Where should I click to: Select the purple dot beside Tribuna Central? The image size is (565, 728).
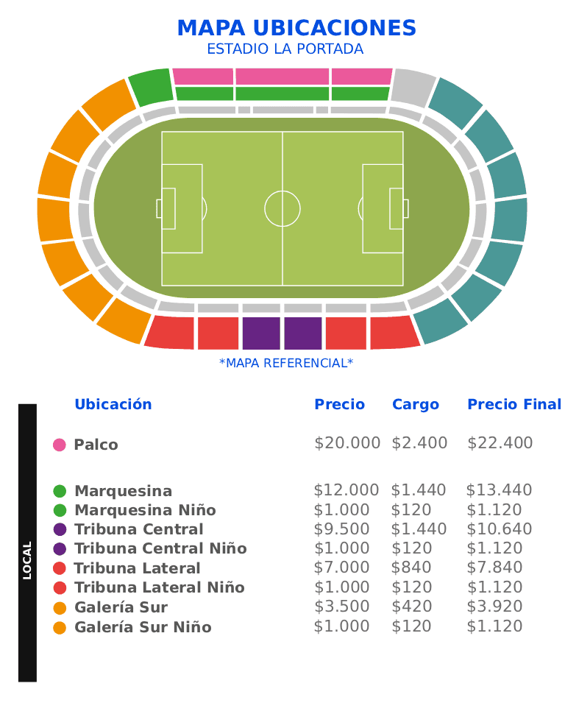[x=60, y=529]
